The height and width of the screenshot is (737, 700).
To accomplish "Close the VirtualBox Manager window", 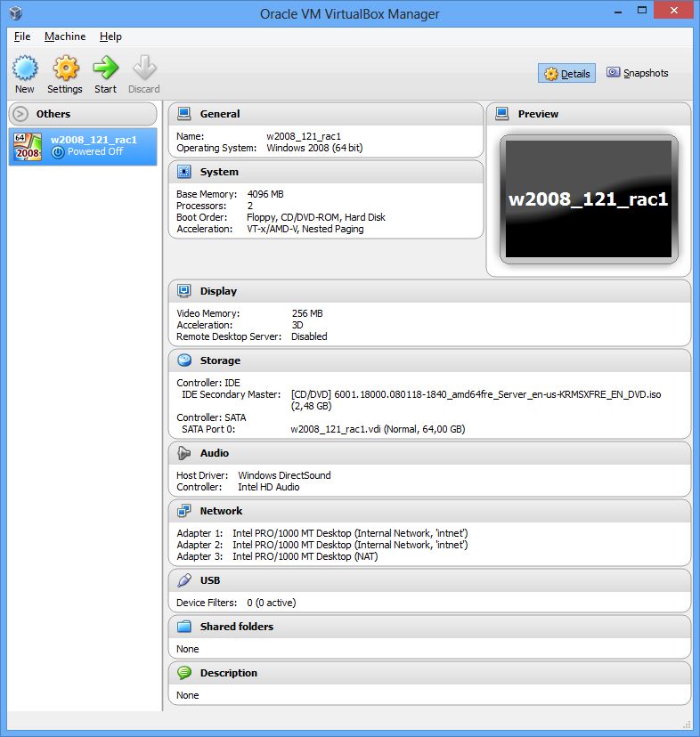I will [x=673, y=11].
